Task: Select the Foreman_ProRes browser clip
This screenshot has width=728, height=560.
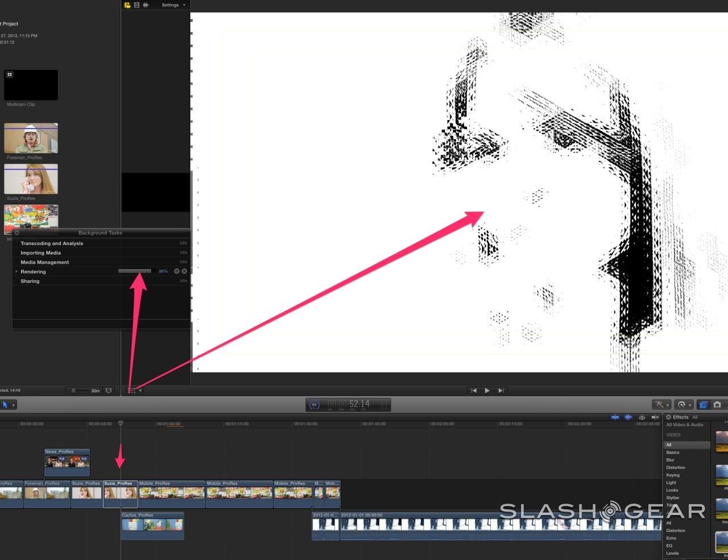Action: (31, 138)
